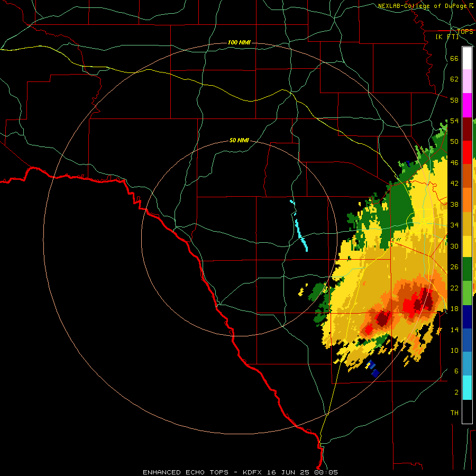Select the legend value "50"

tap(454, 142)
